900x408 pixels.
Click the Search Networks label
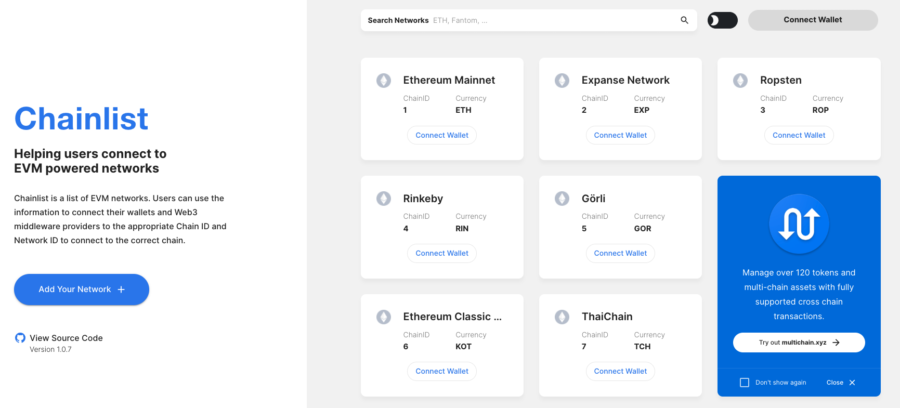coord(398,20)
